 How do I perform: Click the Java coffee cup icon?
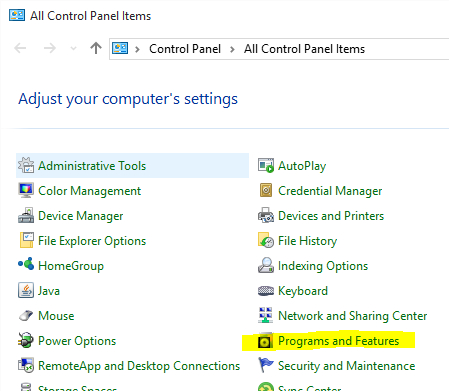(26, 290)
